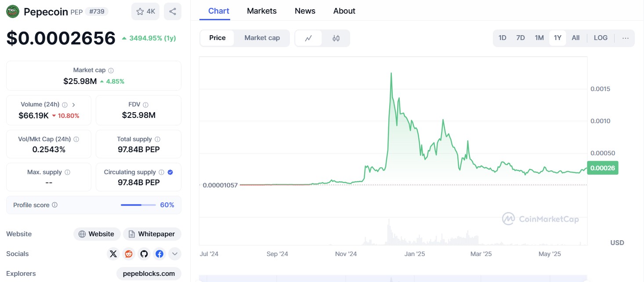Click the Profile score progress bar
The height and width of the screenshot is (282, 644).
coord(137,205)
